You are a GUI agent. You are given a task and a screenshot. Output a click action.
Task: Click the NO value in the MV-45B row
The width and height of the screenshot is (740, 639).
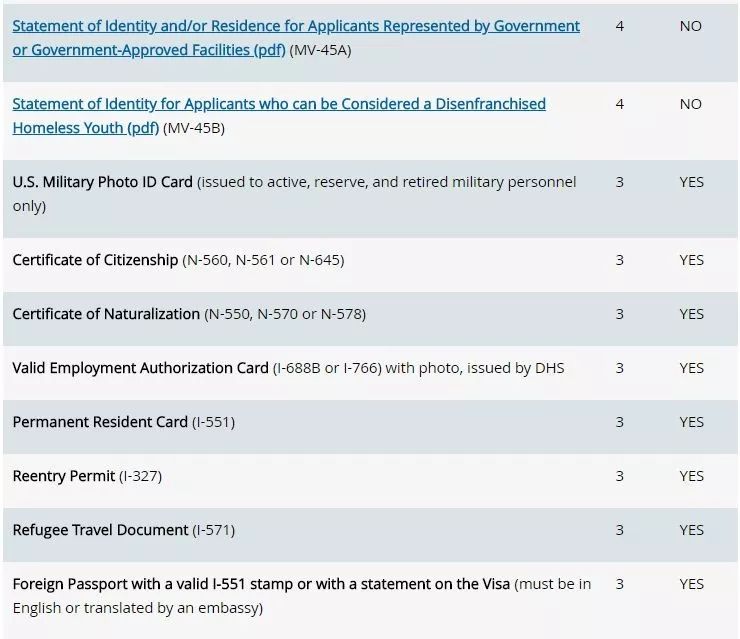tap(690, 104)
